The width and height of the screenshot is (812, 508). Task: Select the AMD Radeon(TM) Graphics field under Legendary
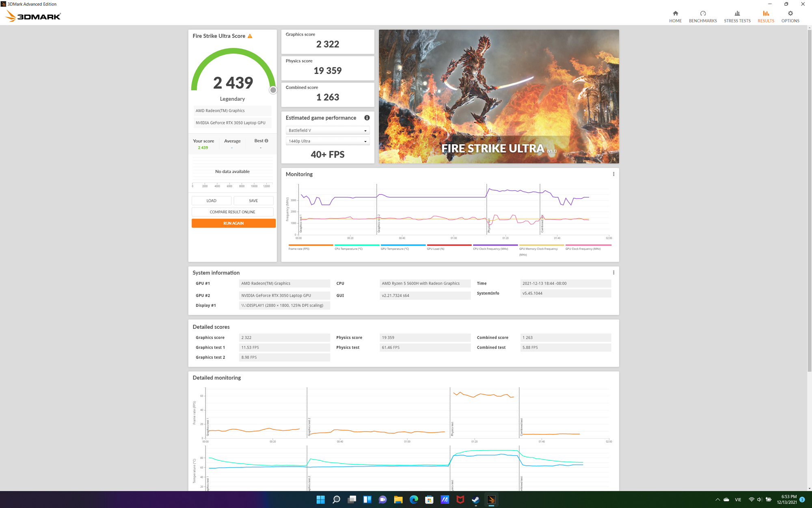[232, 111]
